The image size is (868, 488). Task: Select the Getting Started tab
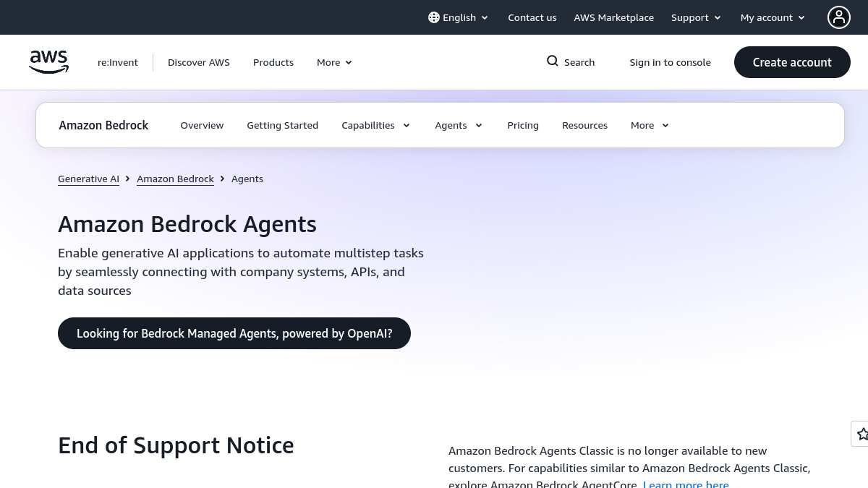click(283, 125)
